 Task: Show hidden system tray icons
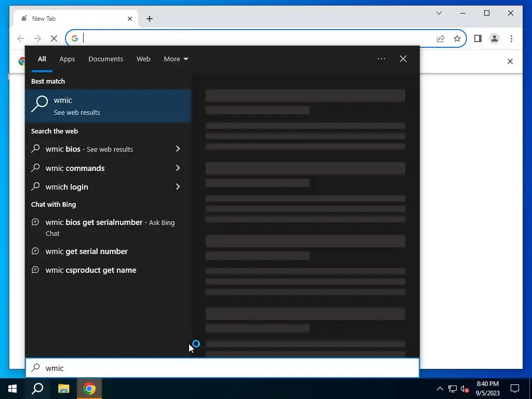click(x=440, y=389)
